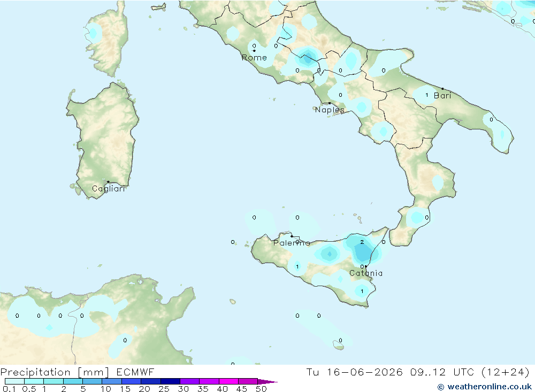The image size is (535, 392).
Task: Click the '10' legend scale label
Action: pyautogui.click(x=106, y=389)
